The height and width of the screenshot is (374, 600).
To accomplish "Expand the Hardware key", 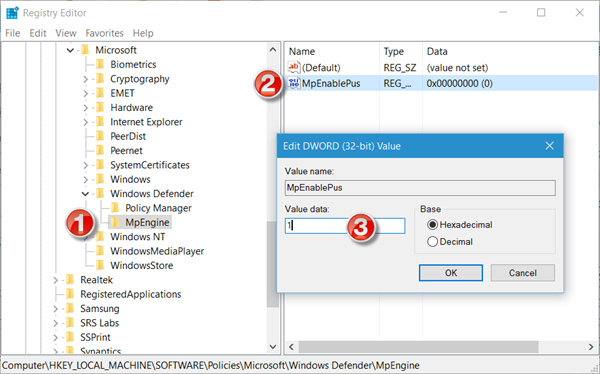I will click(85, 108).
